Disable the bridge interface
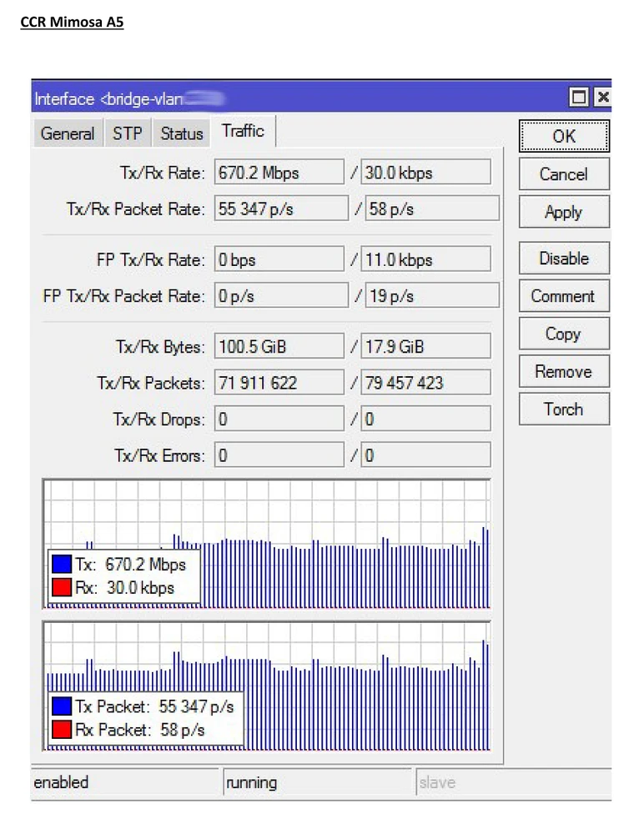 pos(563,259)
